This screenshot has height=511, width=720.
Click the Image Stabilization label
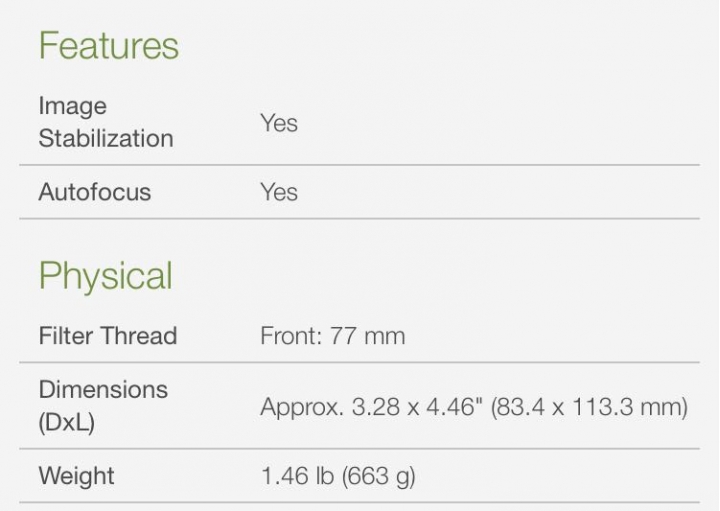(x=106, y=122)
